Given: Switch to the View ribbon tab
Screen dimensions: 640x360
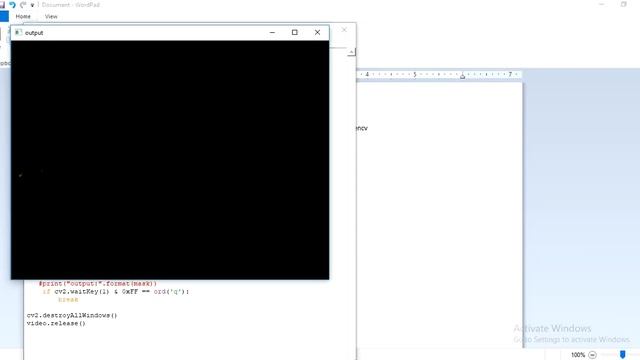Looking at the screenshot, I should tap(51, 16).
